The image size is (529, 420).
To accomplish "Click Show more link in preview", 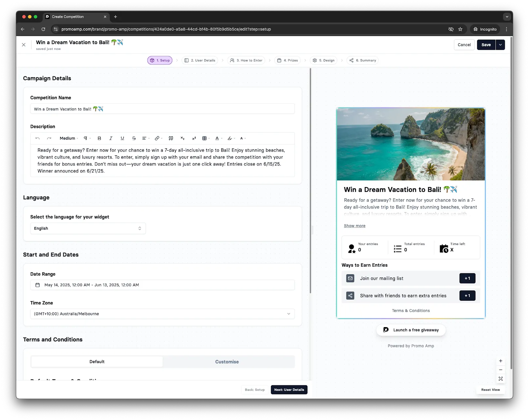I will [x=354, y=226].
